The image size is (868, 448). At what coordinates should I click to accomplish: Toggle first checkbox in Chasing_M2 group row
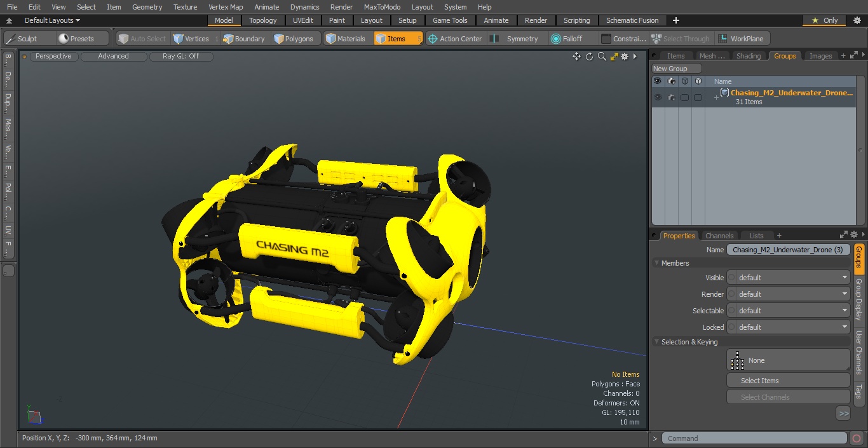[684, 97]
